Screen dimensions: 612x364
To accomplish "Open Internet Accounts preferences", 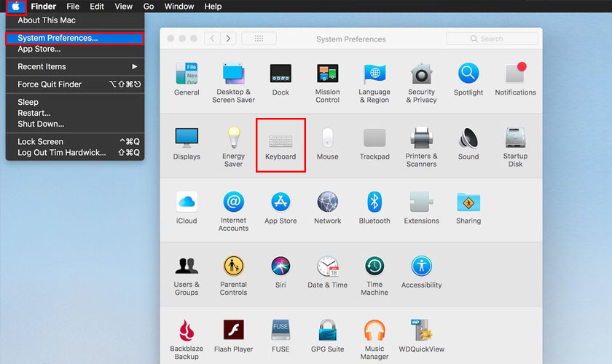I will click(x=233, y=211).
